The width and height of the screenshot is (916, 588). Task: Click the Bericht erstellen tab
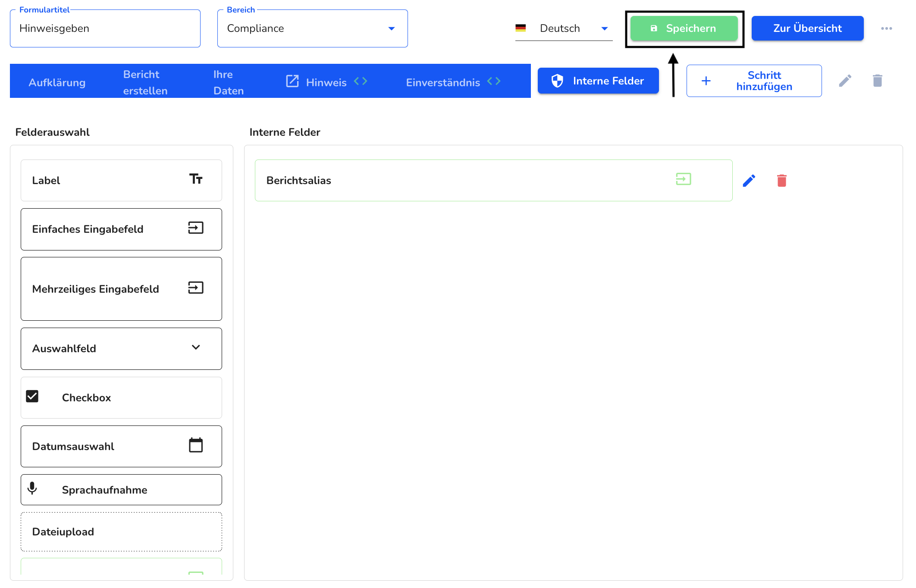coord(145,81)
